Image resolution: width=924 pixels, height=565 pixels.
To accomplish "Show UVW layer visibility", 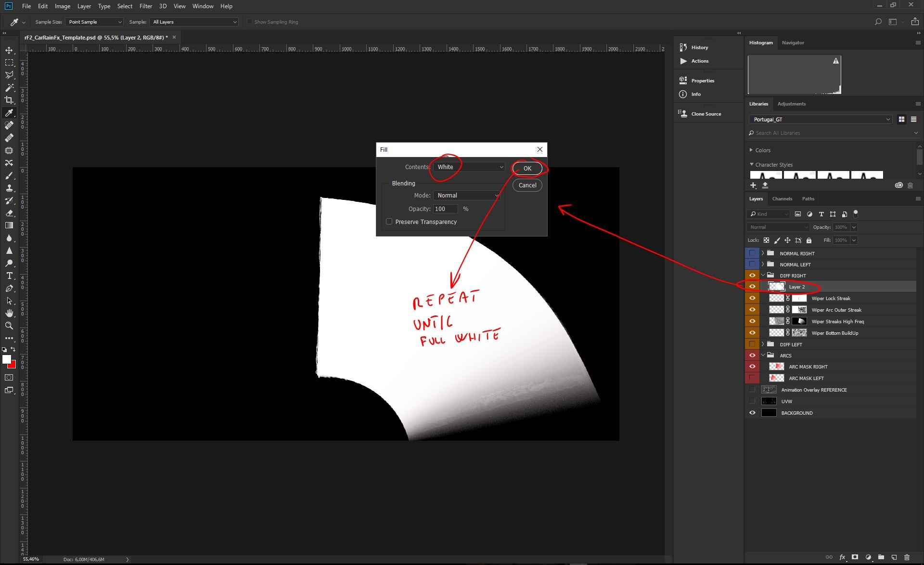I will (x=752, y=401).
